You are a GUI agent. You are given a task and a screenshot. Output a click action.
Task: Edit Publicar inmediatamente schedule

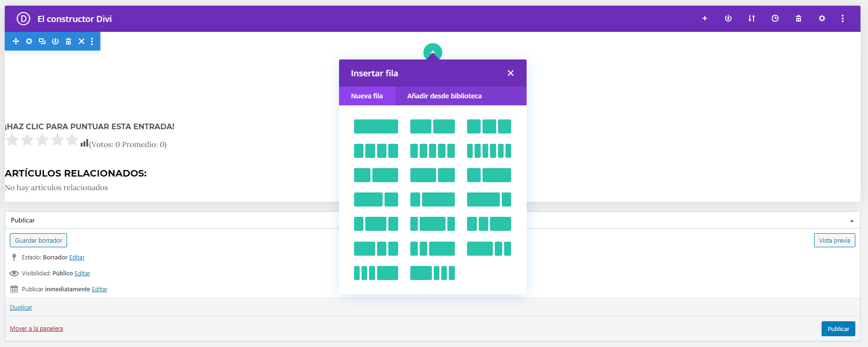[99, 289]
